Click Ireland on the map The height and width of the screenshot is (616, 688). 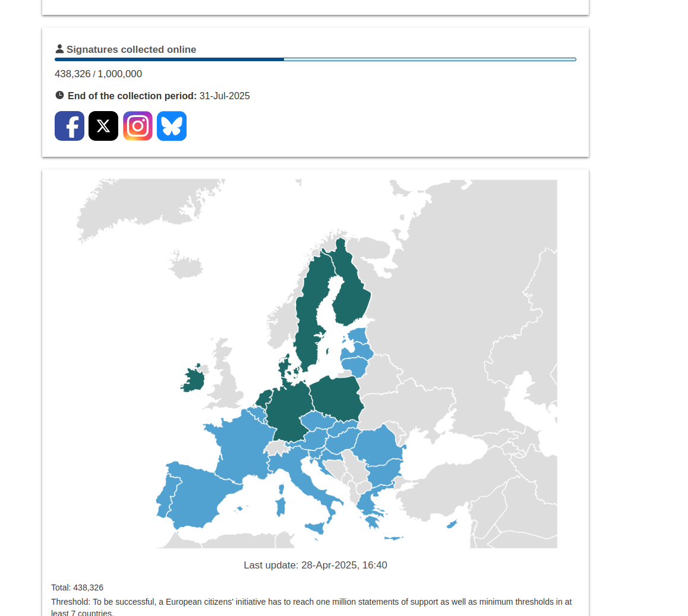pyautogui.click(x=192, y=380)
